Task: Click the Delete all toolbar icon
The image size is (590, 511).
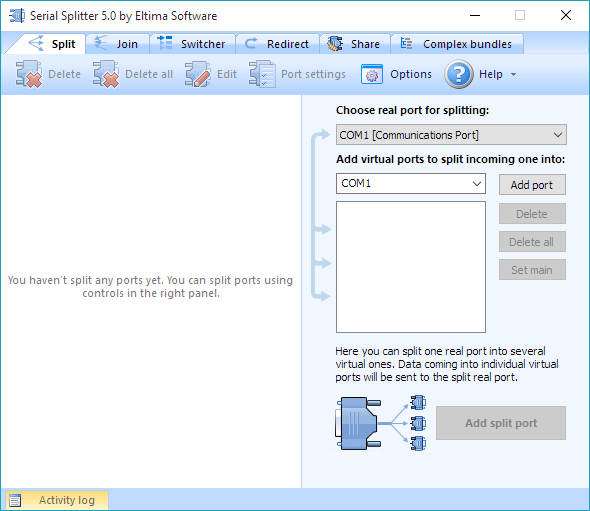Action: tap(106, 74)
